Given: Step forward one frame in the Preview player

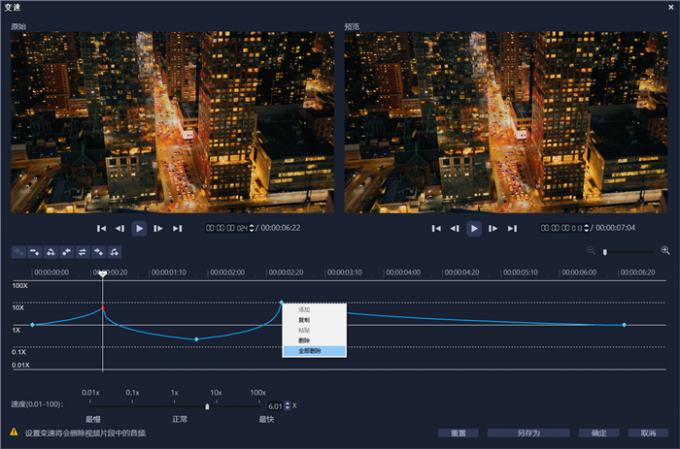Looking at the screenshot, I should point(493,229).
